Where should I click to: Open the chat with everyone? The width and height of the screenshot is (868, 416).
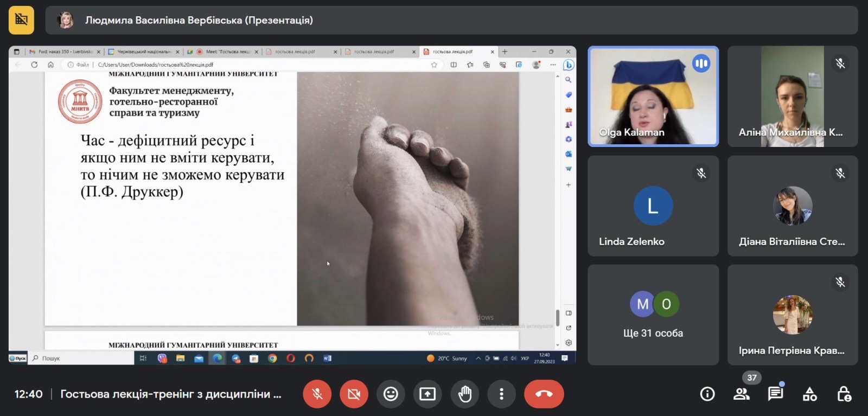[x=775, y=394]
